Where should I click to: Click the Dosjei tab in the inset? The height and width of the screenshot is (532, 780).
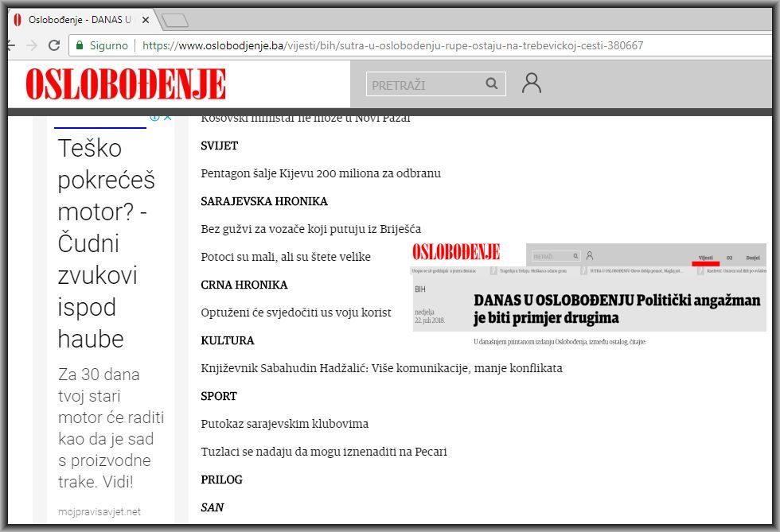(x=753, y=258)
